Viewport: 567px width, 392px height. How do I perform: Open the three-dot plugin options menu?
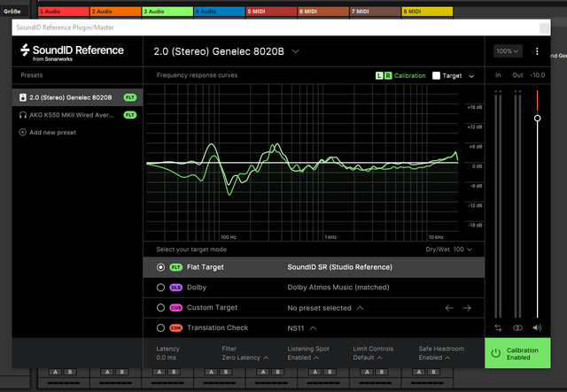[537, 51]
